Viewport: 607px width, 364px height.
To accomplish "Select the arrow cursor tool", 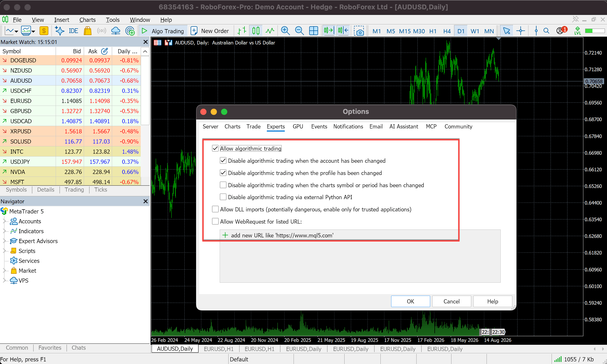I will (506, 31).
